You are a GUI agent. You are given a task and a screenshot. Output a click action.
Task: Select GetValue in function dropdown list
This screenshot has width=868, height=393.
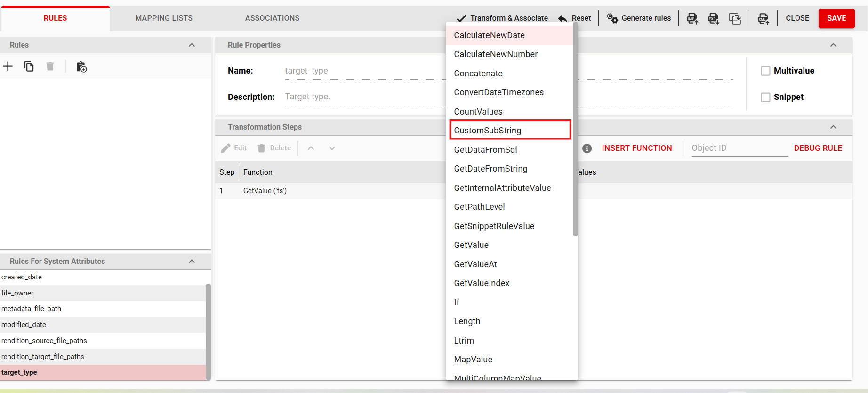pyautogui.click(x=509, y=245)
